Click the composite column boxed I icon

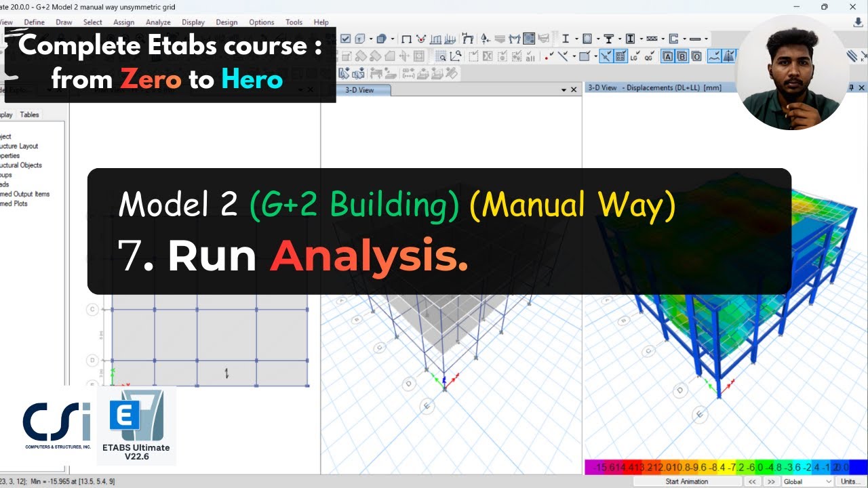[630, 39]
